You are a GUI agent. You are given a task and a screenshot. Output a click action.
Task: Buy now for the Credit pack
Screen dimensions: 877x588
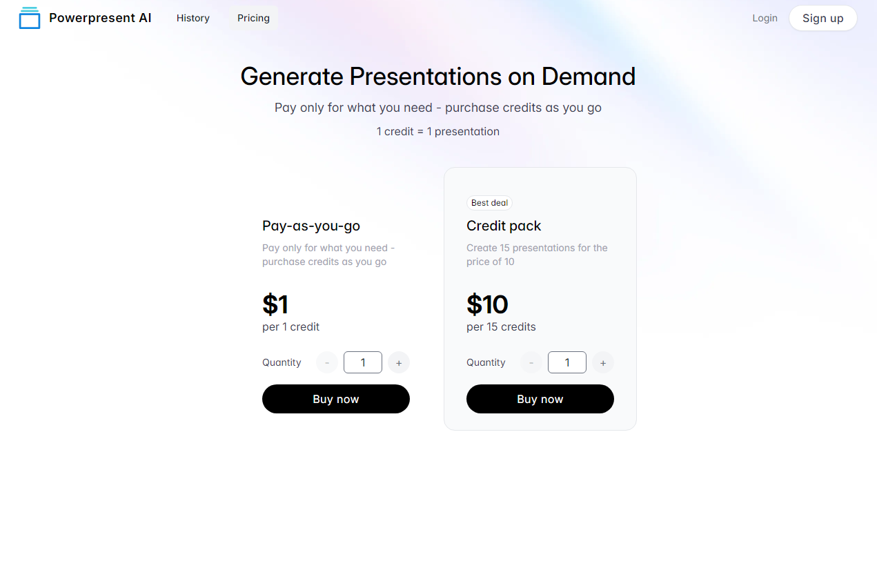540,399
